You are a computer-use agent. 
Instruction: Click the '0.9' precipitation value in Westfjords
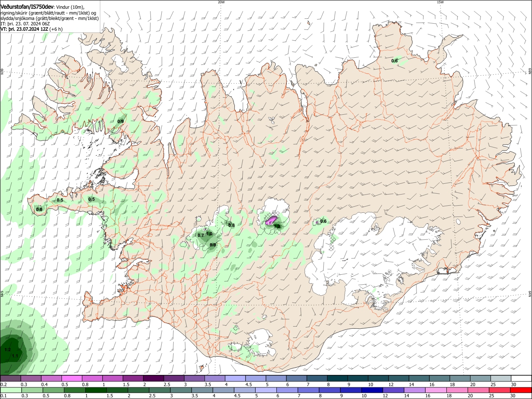[x=121, y=121]
